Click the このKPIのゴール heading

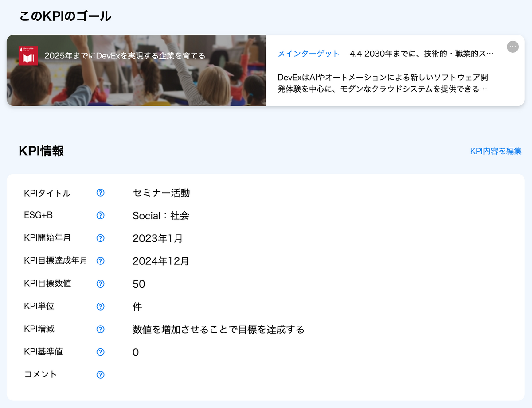65,16
